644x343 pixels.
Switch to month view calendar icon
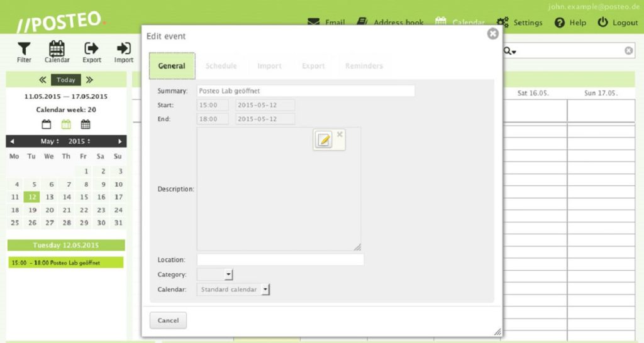(85, 124)
